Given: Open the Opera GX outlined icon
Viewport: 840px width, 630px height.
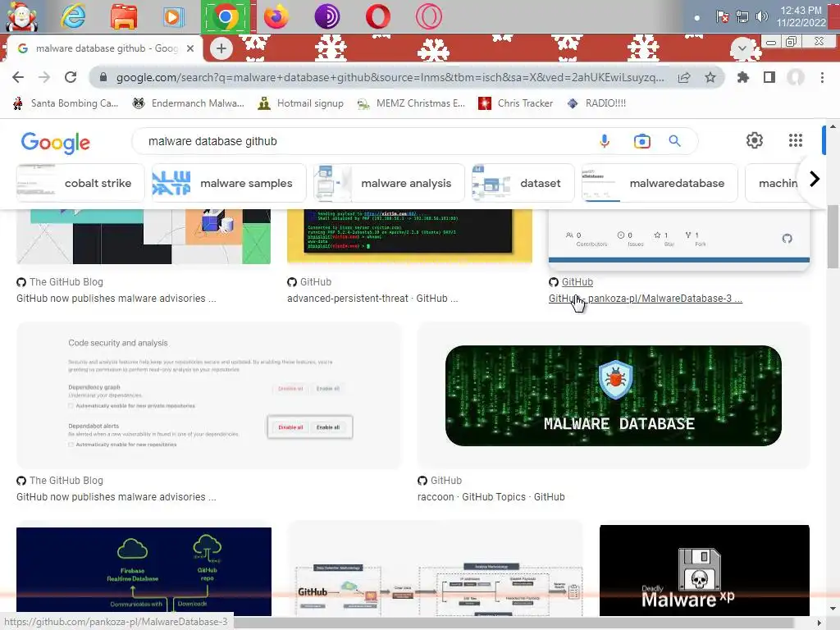Looking at the screenshot, I should tap(428, 17).
